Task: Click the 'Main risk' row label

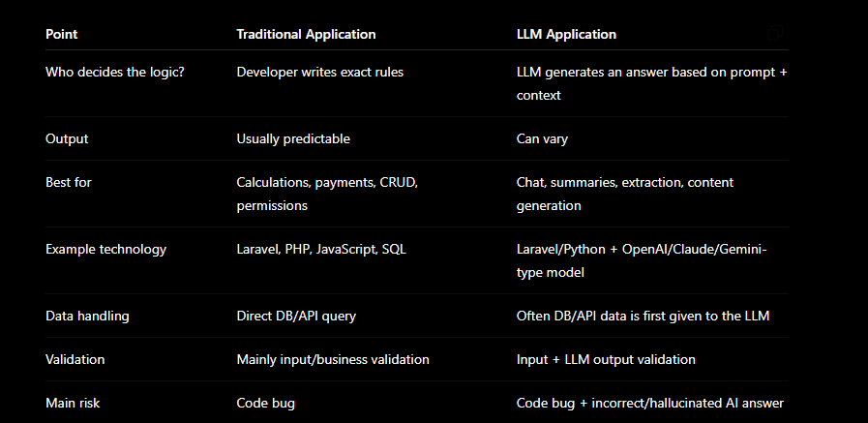Action: point(73,403)
